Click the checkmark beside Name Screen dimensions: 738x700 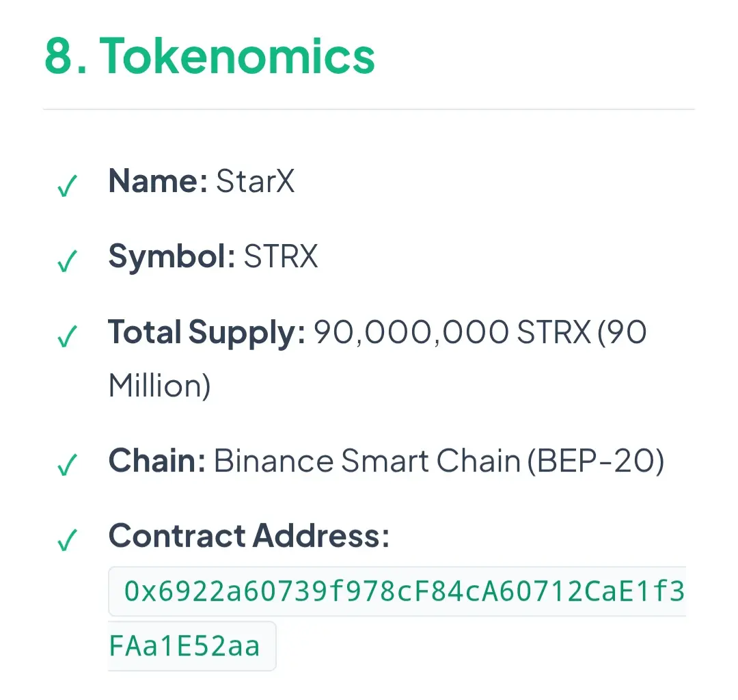coord(66,185)
